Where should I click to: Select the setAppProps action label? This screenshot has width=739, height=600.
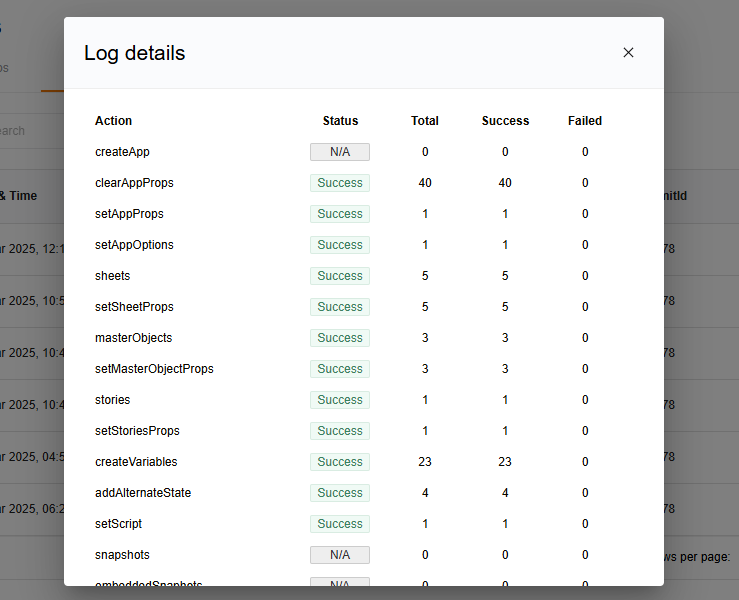click(x=129, y=214)
